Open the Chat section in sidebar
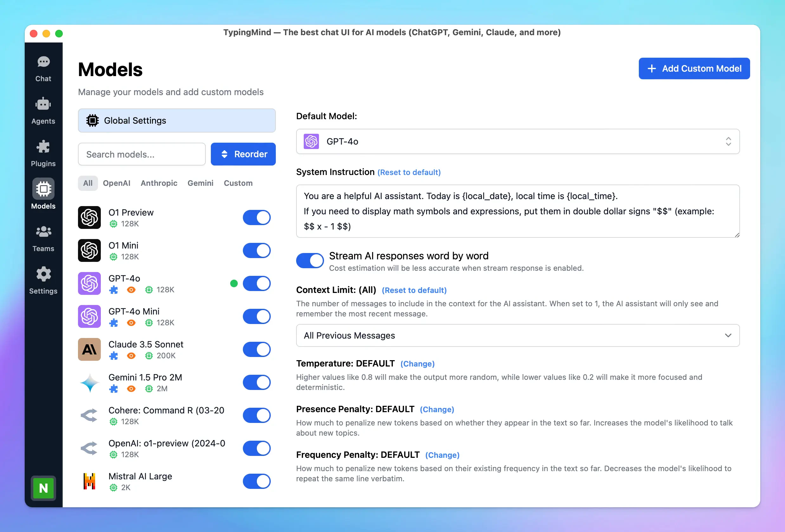 (x=43, y=69)
